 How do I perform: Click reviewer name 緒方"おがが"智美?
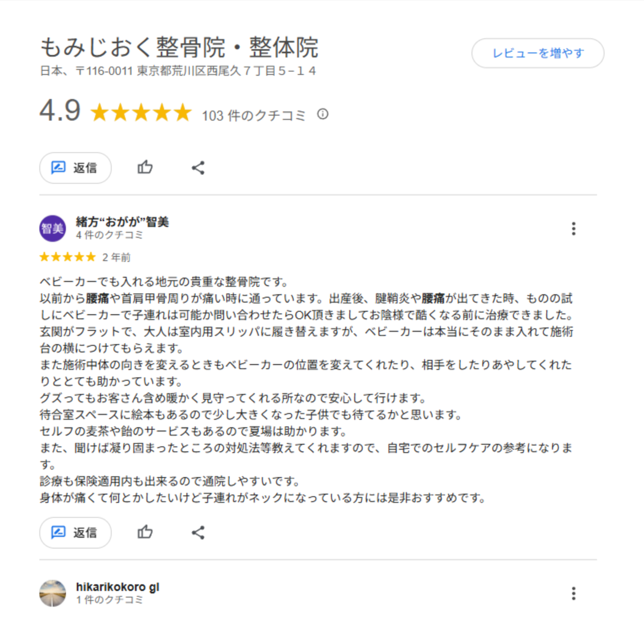[x=122, y=221]
